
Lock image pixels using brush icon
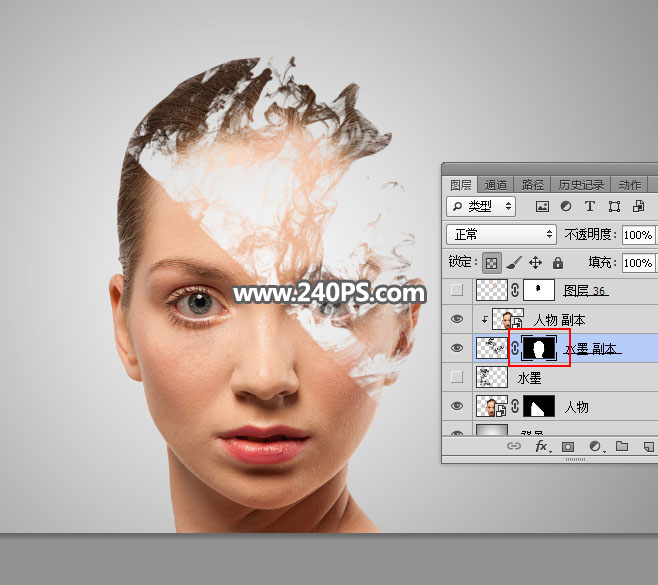pyautogui.click(x=514, y=263)
